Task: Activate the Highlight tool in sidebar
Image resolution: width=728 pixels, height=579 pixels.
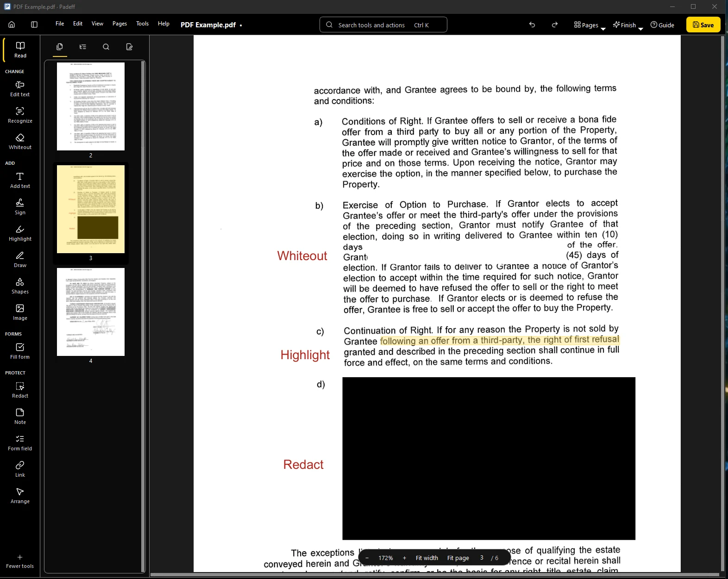Action: 20,233
